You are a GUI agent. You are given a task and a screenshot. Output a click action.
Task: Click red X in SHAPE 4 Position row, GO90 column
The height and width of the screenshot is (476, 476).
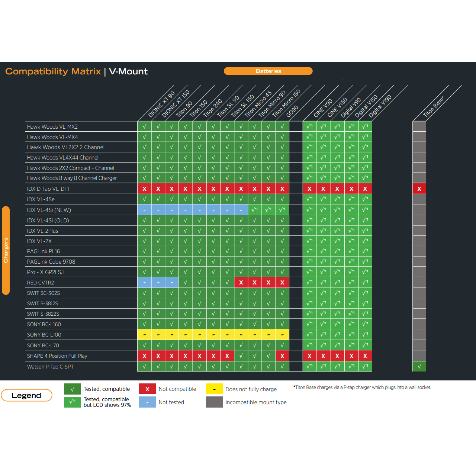click(x=282, y=356)
